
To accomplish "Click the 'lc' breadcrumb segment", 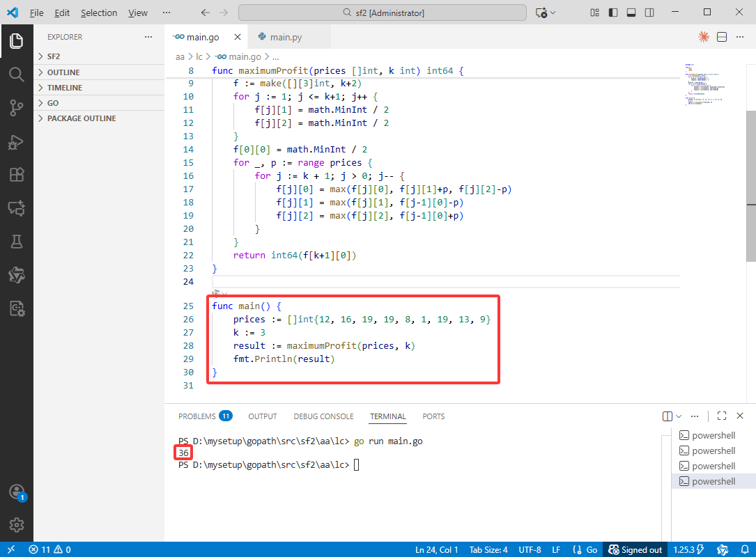I will 199,57.
